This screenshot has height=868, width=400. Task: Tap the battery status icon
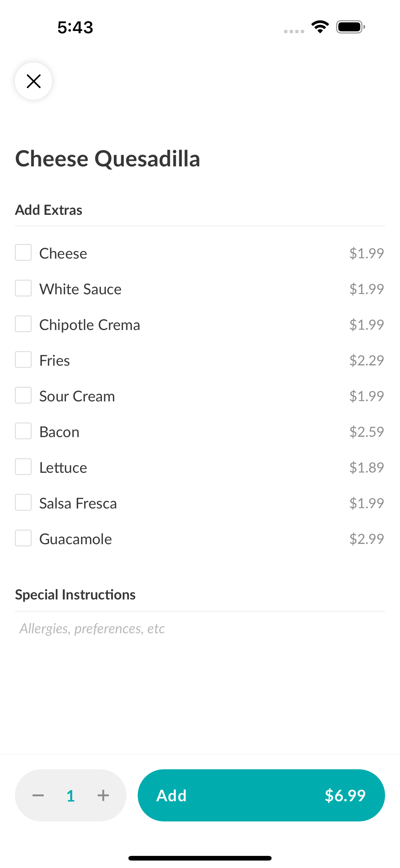pos(350,27)
